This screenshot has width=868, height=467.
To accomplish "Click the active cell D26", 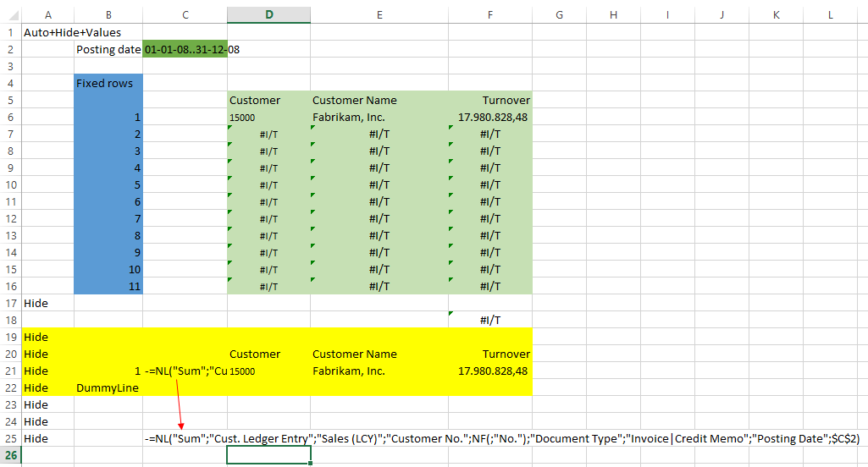I will pos(268,455).
